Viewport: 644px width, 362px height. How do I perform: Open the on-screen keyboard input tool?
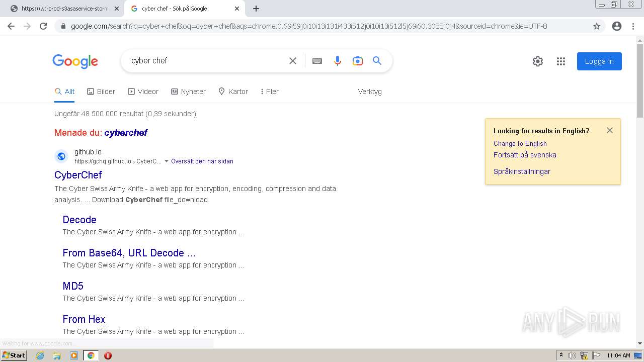tap(317, 61)
